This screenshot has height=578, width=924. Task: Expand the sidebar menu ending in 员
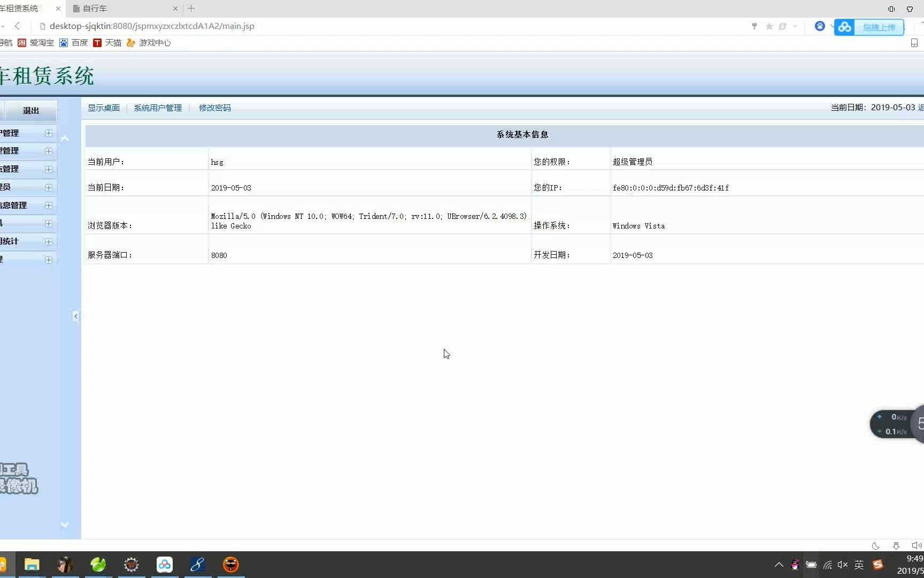pyautogui.click(x=49, y=187)
